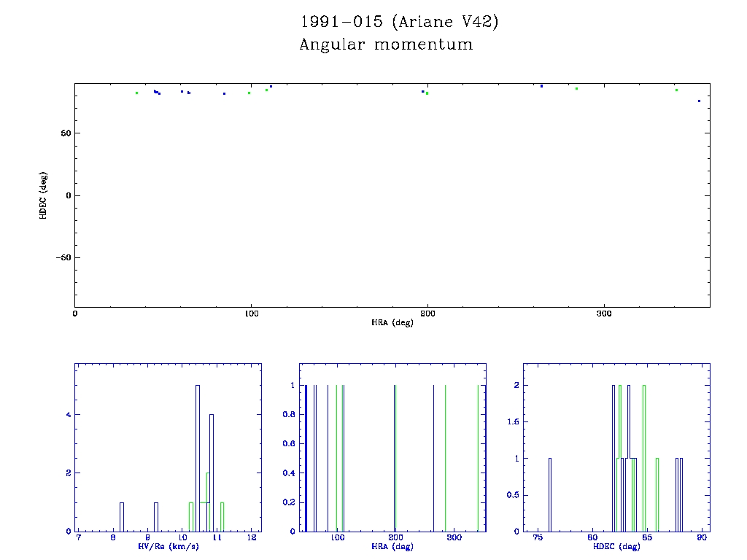The image size is (747, 560).
Task: Click the green bar near HDEC 86
Action: tap(657, 495)
